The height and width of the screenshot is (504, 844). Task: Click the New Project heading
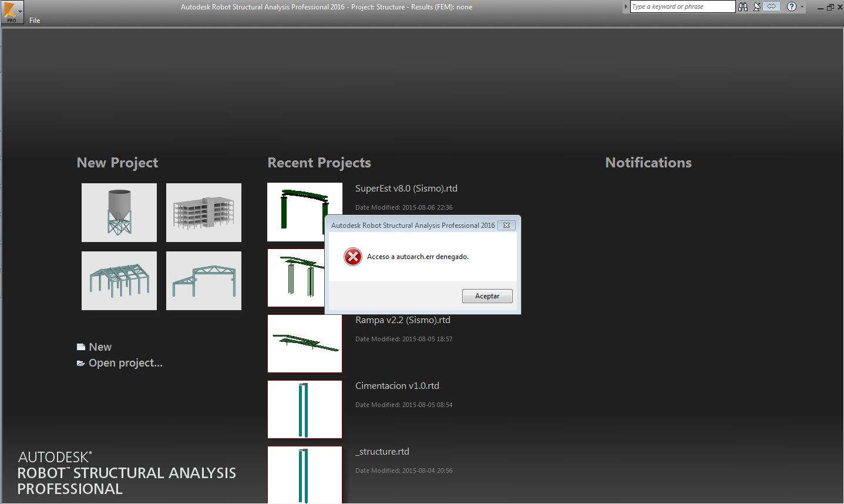tap(117, 163)
